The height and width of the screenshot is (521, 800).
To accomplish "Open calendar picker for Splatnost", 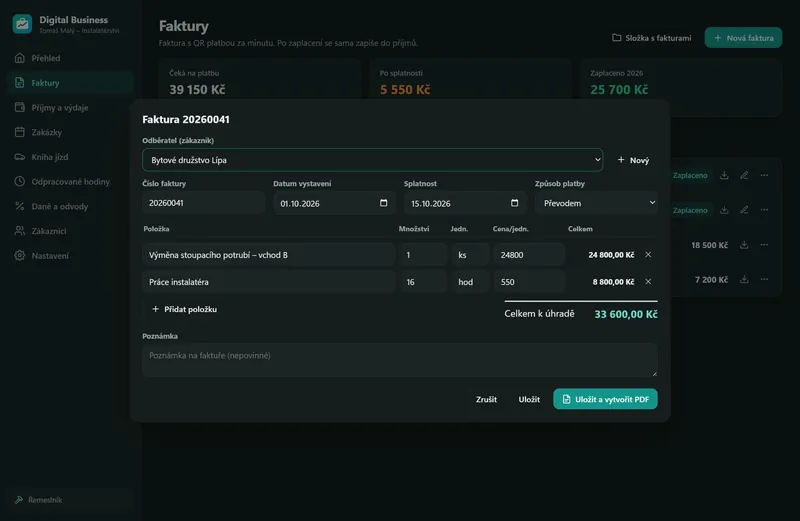I will (x=515, y=203).
